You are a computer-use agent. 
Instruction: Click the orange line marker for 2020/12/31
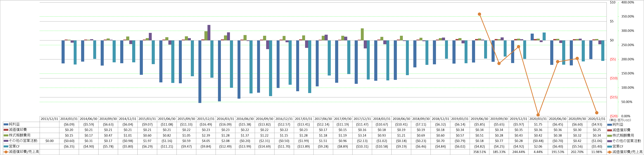point(597,113)
